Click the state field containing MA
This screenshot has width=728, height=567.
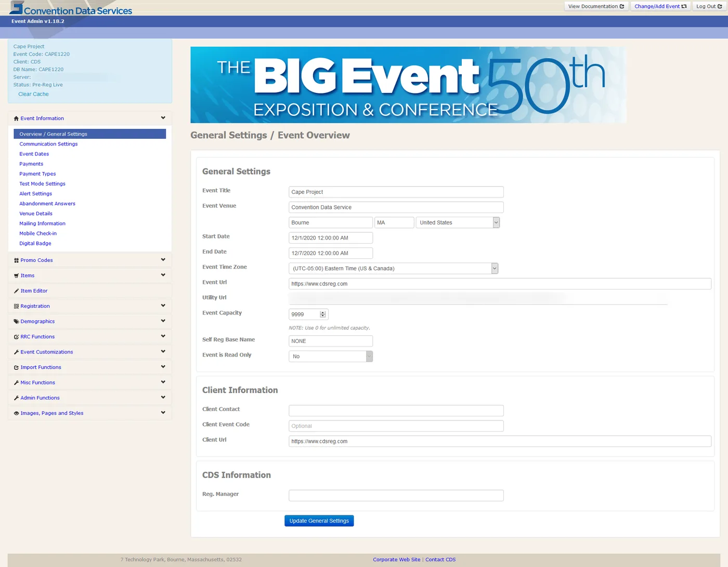coord(394,222)
